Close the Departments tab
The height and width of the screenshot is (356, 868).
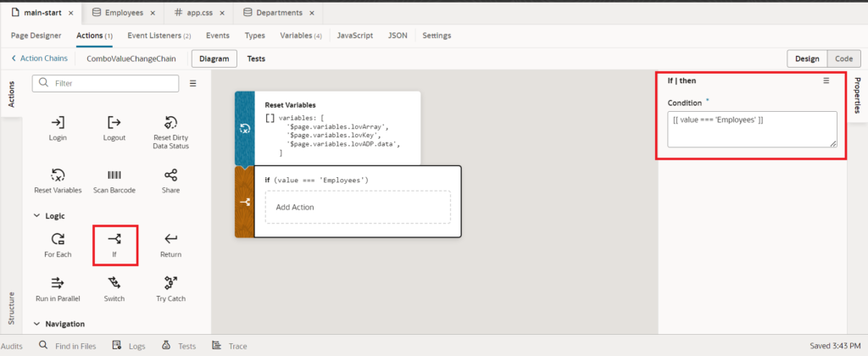point(312,13)
